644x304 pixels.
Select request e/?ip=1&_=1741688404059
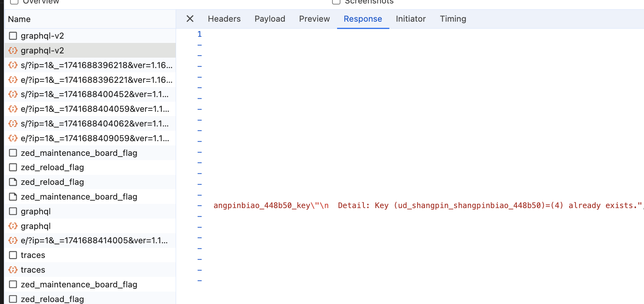pyautogui.click(x=90, y=109)
